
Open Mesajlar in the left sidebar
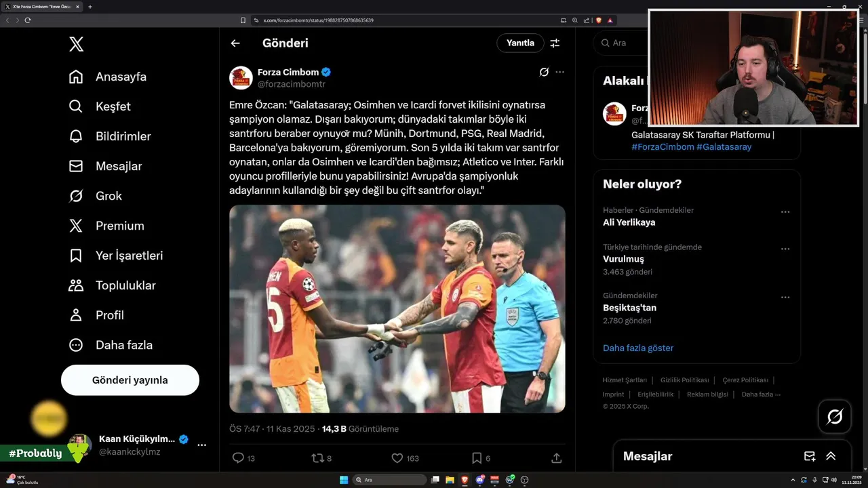pyautogui.click(x=106, y=166)
